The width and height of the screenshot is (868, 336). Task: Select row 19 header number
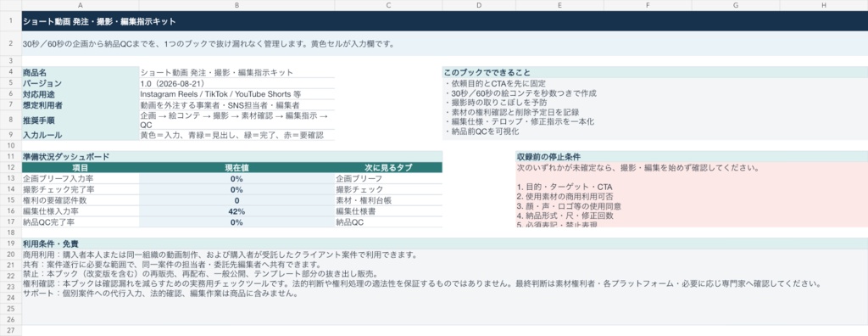(11, 244)
